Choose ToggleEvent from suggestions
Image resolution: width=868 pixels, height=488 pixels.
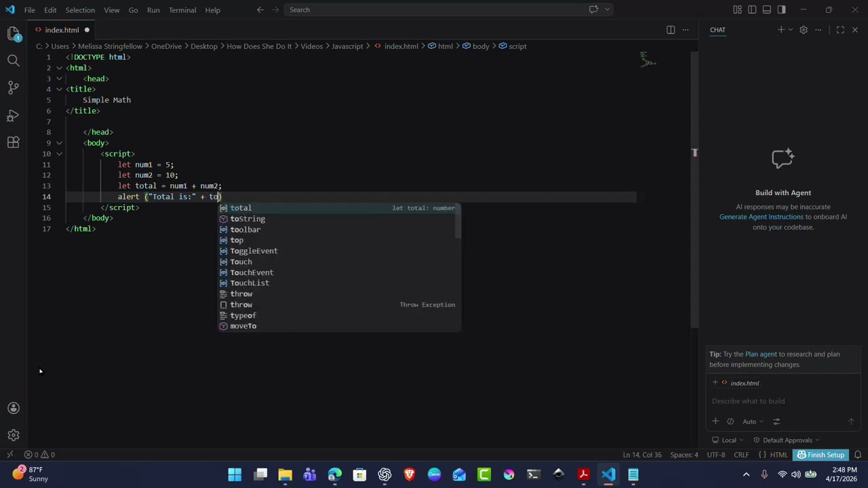339,251
